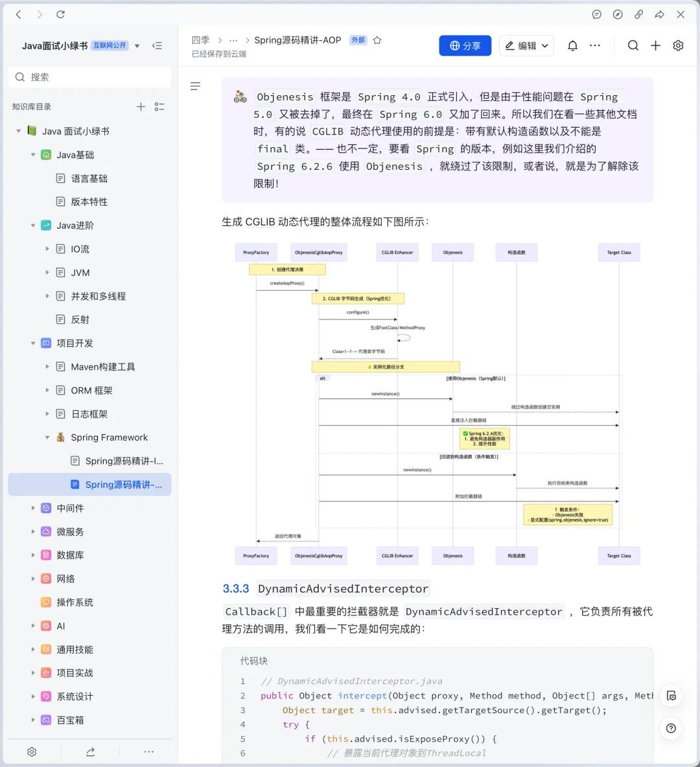
Task: Open the comments icon in the top toolbar
Action: (596, 14)
